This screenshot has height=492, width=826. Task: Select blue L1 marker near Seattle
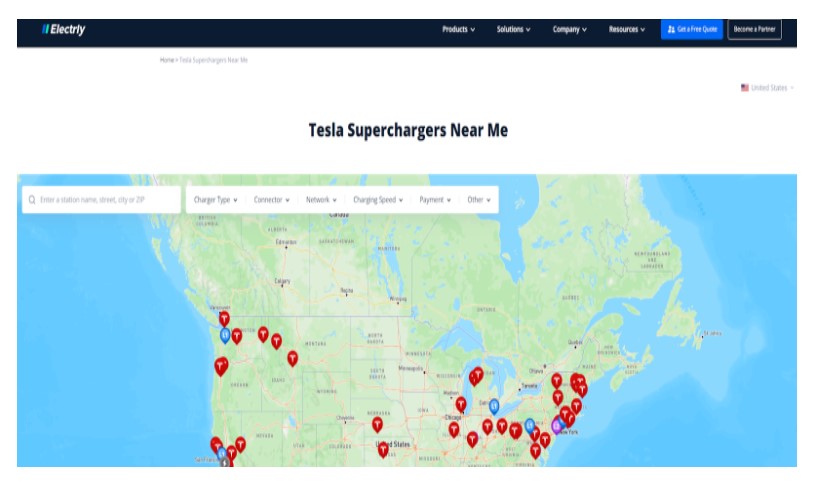[225, 335]
